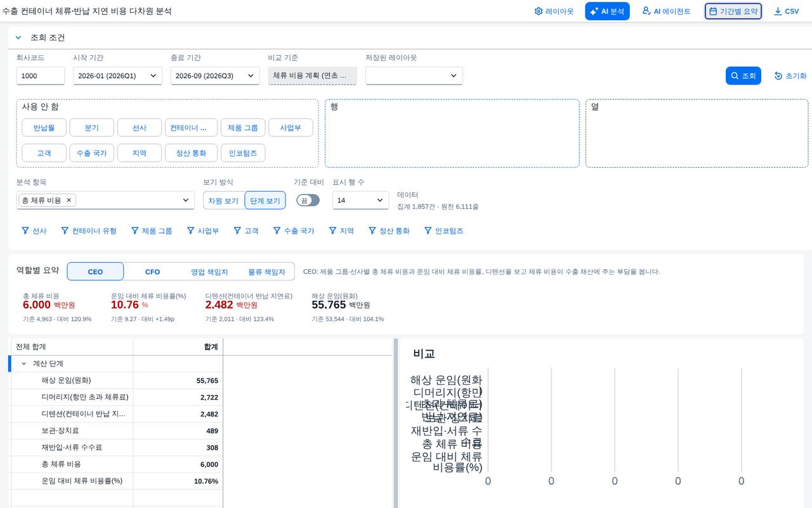This screenshot has width=812, height=508.
Task: Select the 인코텀즈 dimension chip
Action: coord(243,153)
